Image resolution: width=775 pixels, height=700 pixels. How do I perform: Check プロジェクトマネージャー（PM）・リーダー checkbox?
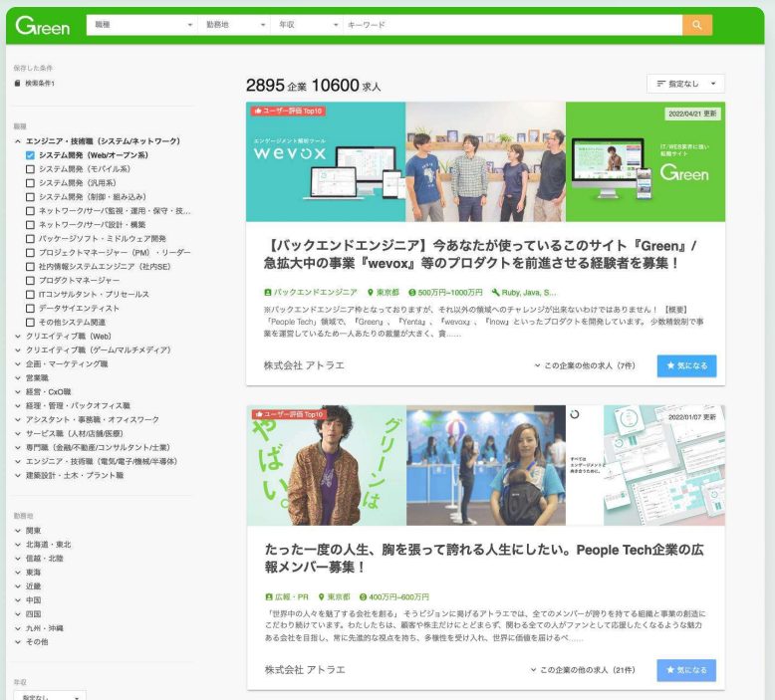(x=30, y=253)
